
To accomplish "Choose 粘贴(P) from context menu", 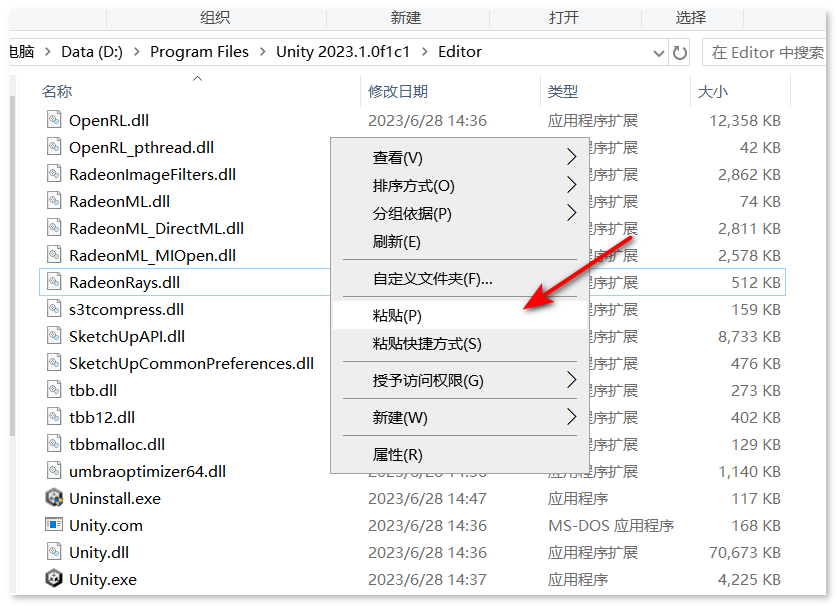I will pyautogui.click(x=460, y=315).
